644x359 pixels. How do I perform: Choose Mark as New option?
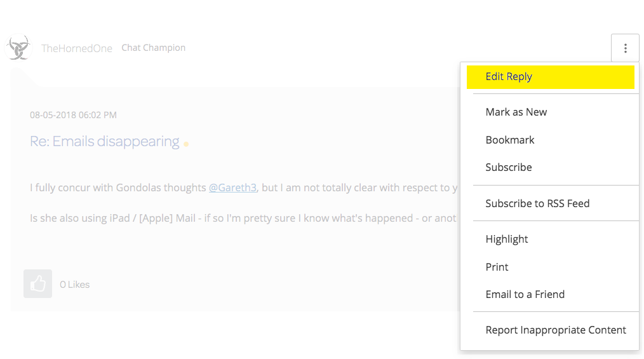[x=516, y=112]
